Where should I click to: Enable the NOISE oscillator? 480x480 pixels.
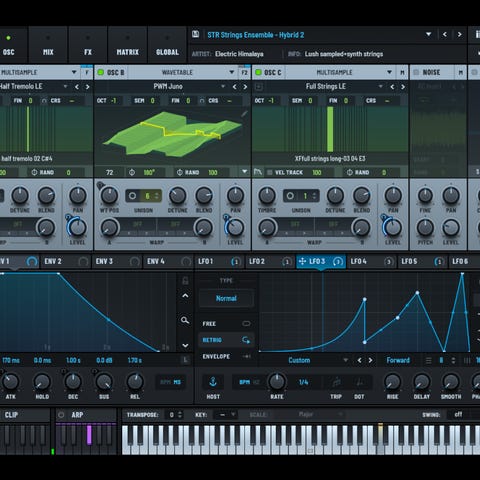point(416,72)
